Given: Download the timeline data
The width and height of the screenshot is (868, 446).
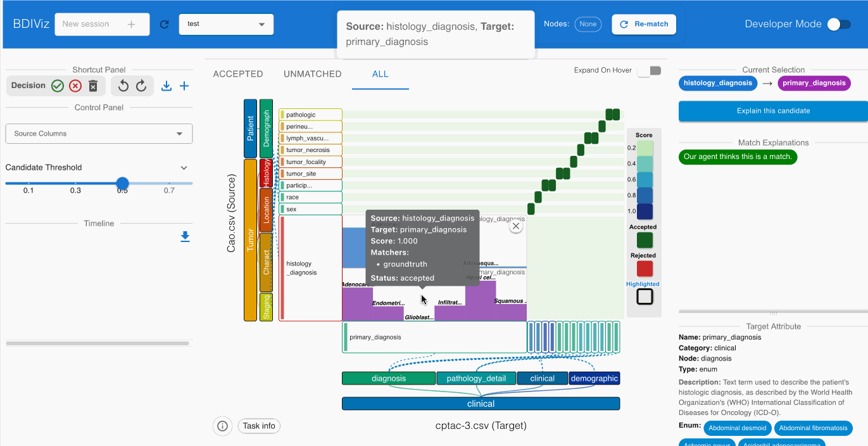Looking at the screenshot, I should [185, 236].
